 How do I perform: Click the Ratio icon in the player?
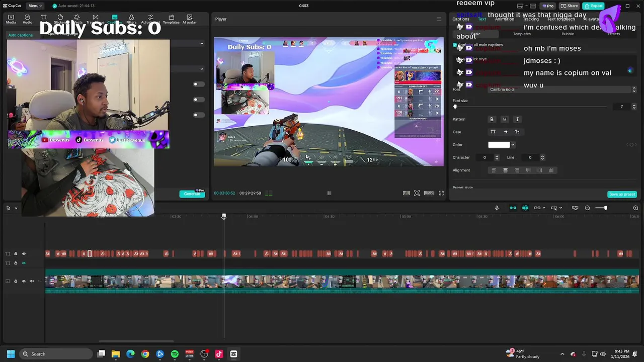click(x=429, y=193)
